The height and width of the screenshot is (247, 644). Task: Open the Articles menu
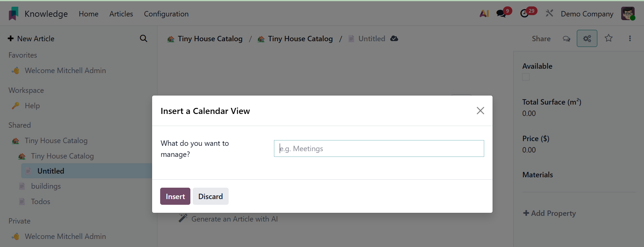click(121, 14)
